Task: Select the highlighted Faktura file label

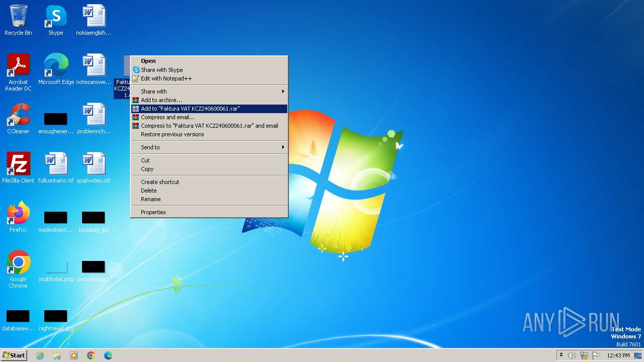Action: [x=122, y=88]
